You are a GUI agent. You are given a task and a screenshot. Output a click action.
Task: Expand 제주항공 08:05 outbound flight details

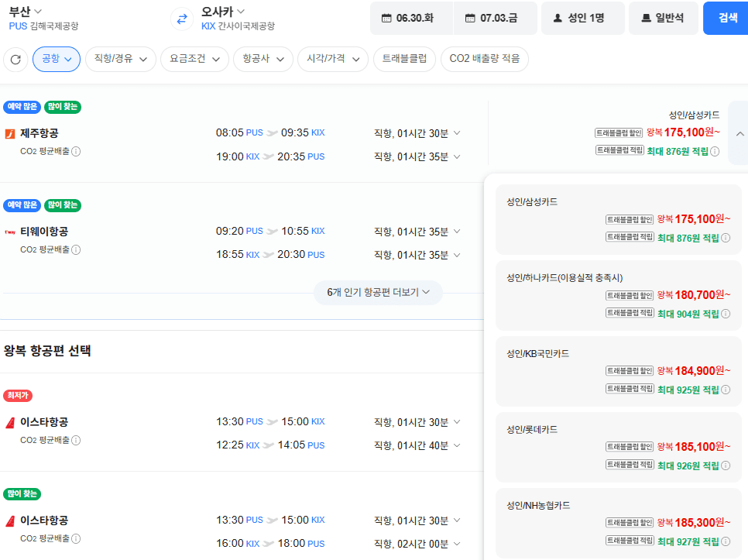pyautogui.click(x=457, y=133)
